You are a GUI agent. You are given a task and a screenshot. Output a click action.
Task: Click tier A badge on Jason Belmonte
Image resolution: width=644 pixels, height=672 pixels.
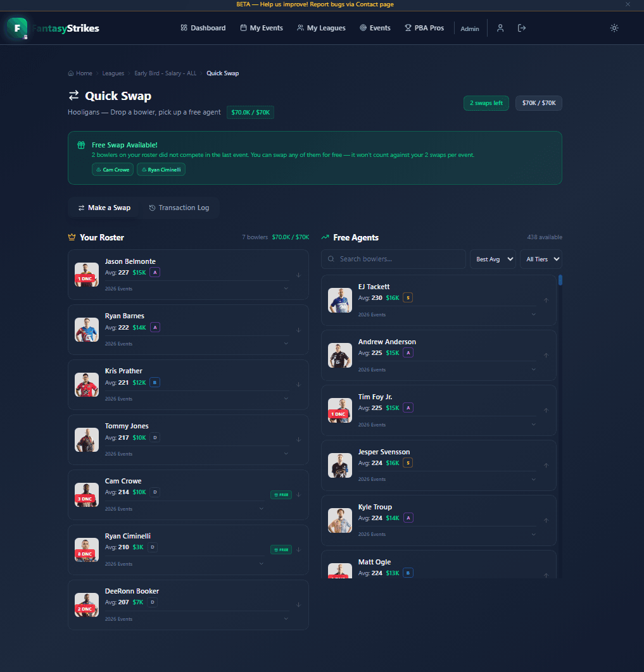click(x=155, y=272)
